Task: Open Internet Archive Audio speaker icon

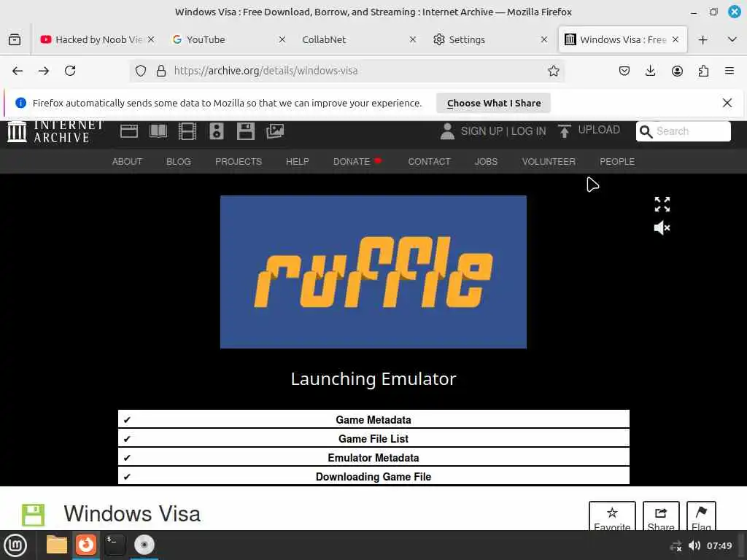Action: coord(216,131)
